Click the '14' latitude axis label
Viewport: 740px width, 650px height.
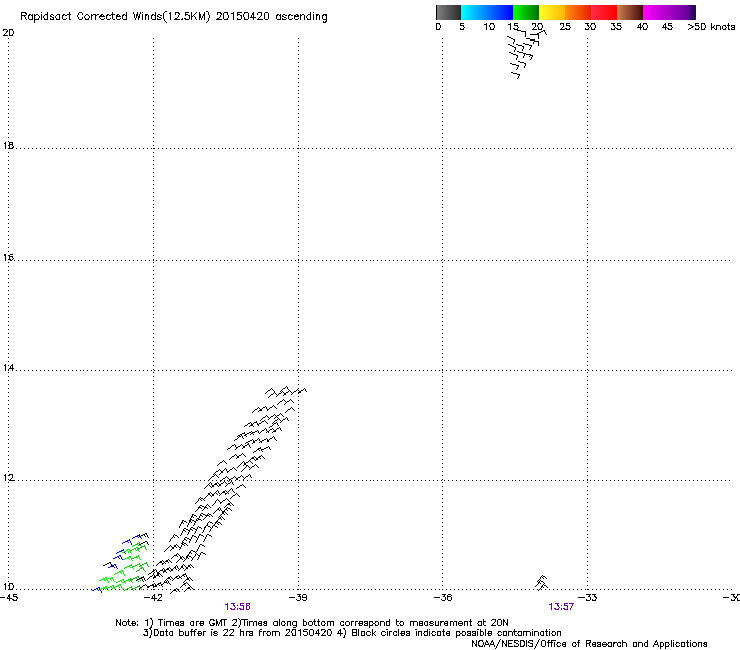pyautogui.click(x=8, y=368)
